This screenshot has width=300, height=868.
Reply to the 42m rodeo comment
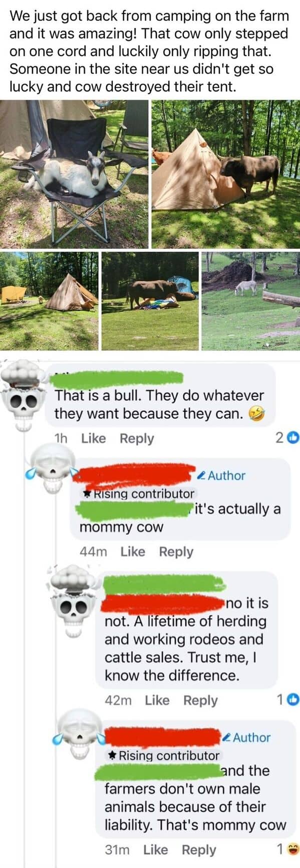click(200, 700)
